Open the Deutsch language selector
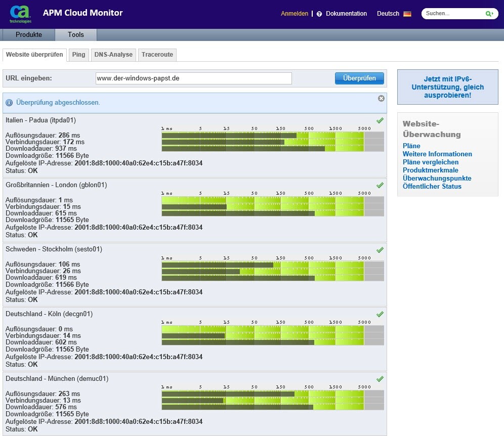This screenshot has height=436, width=504. click(388, 14)
